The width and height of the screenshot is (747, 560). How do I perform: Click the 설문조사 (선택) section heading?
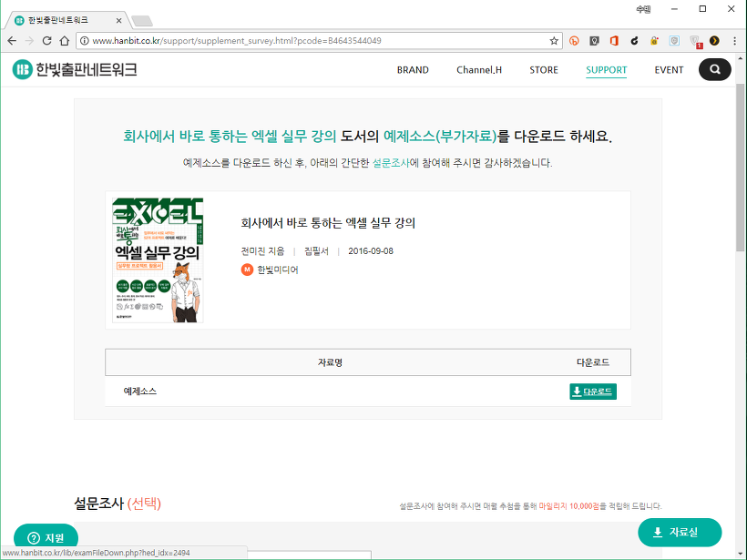(118, 504)
